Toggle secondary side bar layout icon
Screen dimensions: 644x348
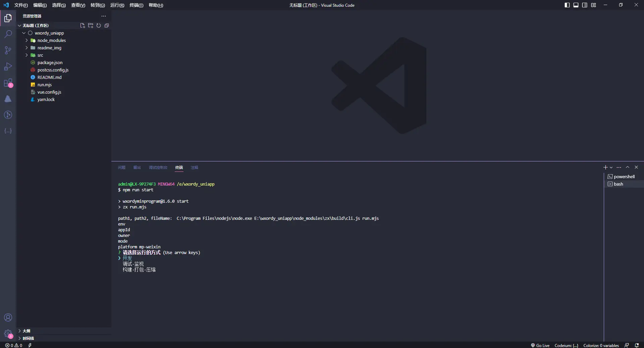pyautogui.click(x=585, y=5)
